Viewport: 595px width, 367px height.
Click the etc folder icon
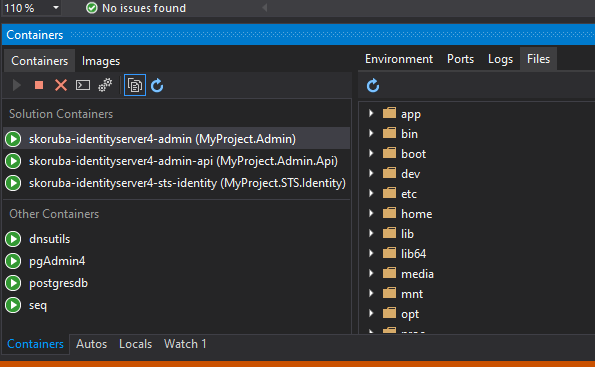click(x=389, y=193)
